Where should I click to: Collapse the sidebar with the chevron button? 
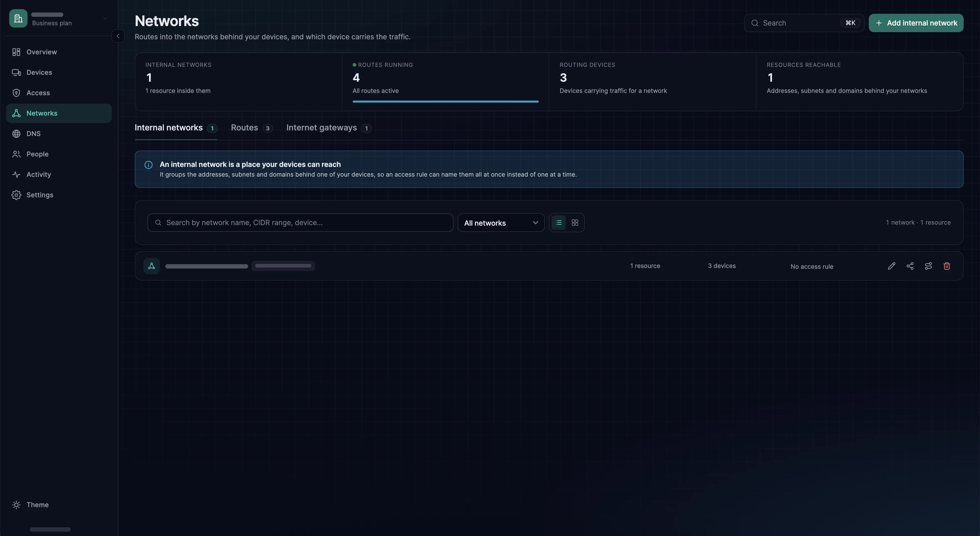pos(118,36)
